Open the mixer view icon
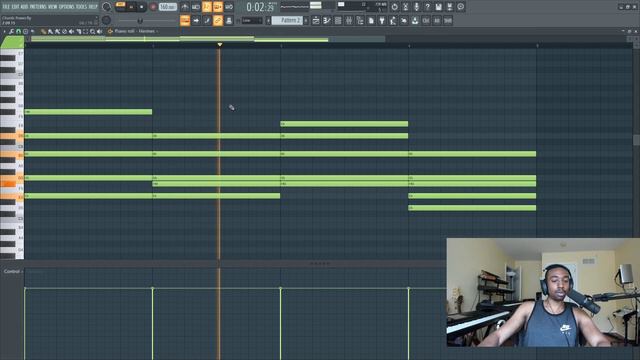 coord(349,20)
